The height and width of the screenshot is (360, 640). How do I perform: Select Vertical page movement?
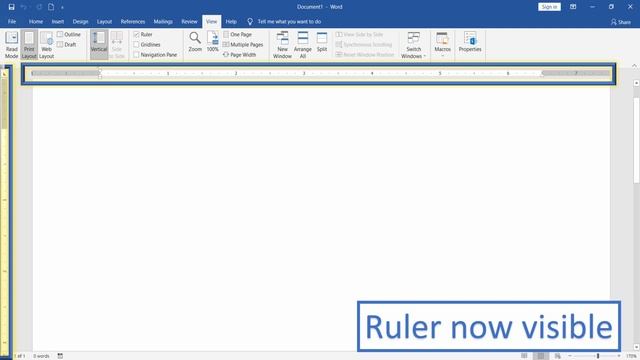[x=99, y=45]
